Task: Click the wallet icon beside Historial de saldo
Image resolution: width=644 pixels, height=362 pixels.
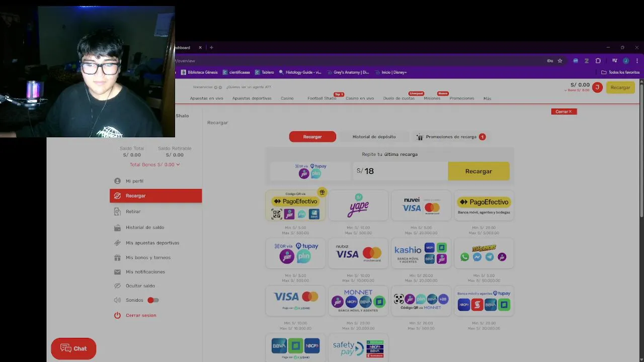Action: coord(117,227)
